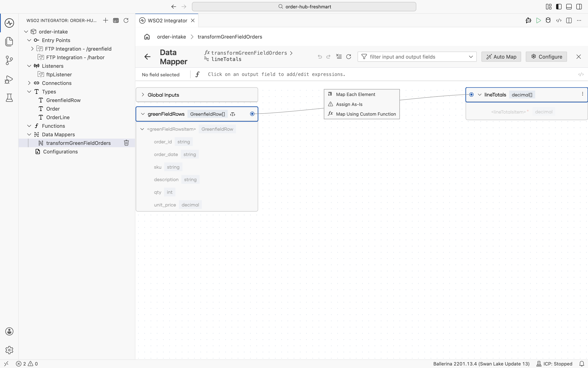
Task: Click the Configure button
Action: point(546,57)
